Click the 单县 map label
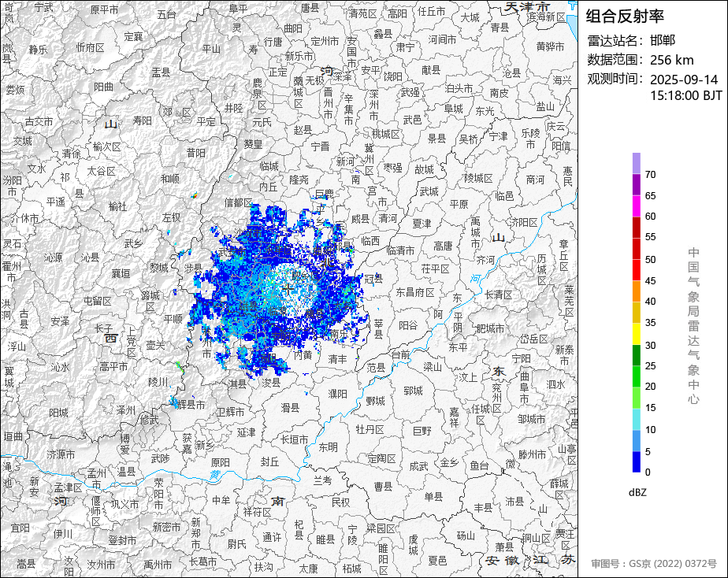 [433, 497]
